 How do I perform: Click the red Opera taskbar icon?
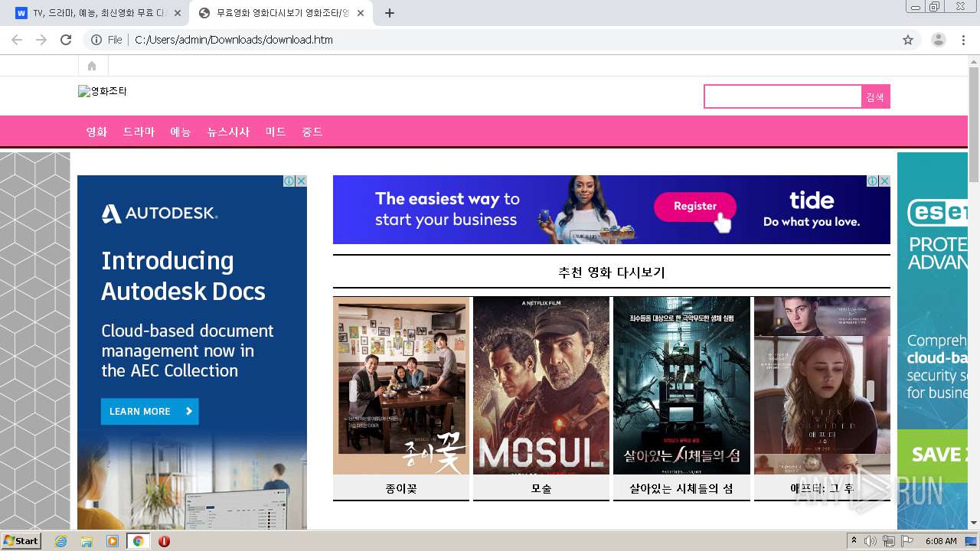pyautogui.click(x=164, y=541)
